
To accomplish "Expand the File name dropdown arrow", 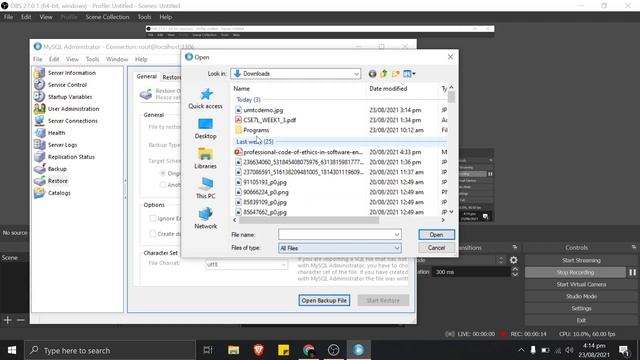I will (397, 235).
